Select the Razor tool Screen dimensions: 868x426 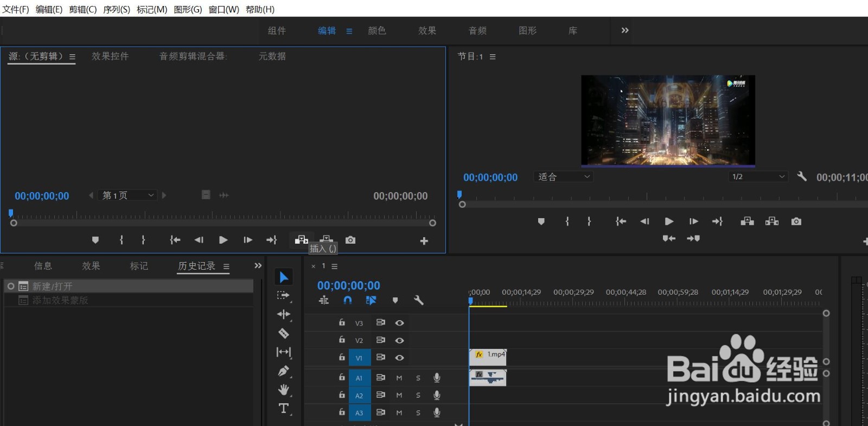point(283,333)
